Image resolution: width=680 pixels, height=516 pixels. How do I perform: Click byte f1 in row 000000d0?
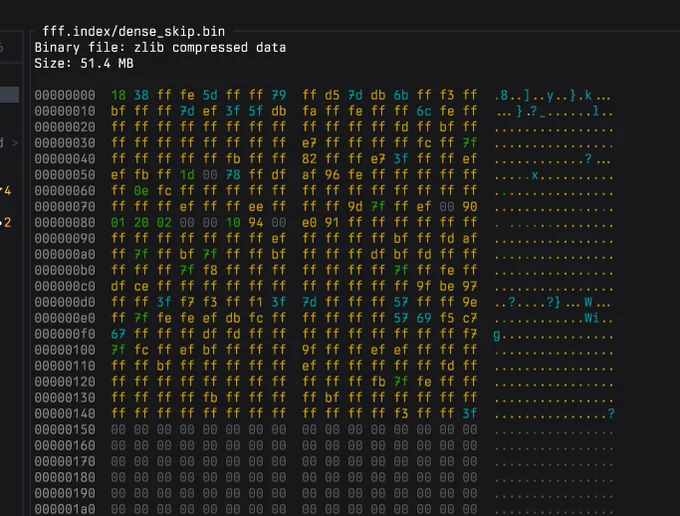click(256, 302)
